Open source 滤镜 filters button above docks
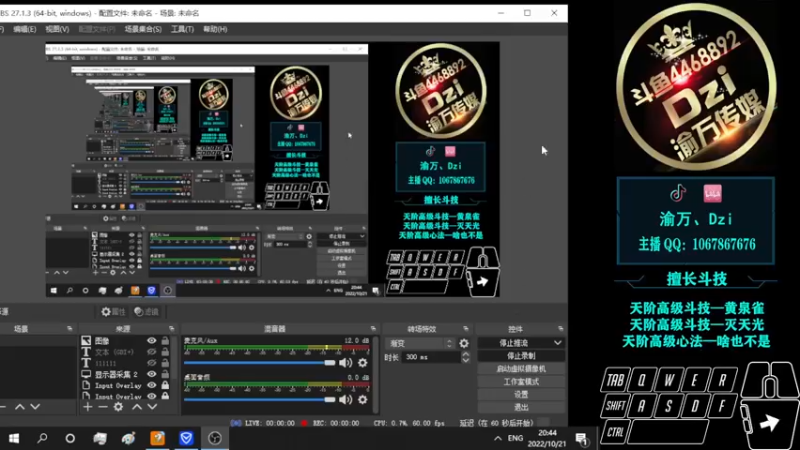The width and height of the screenshot is (800, 450). (146, 311)
